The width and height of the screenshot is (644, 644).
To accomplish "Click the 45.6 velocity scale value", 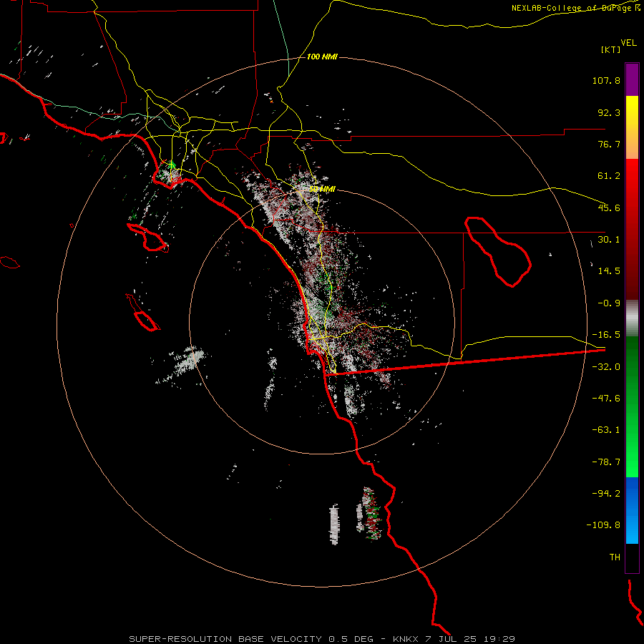I will tap(609, 208).
